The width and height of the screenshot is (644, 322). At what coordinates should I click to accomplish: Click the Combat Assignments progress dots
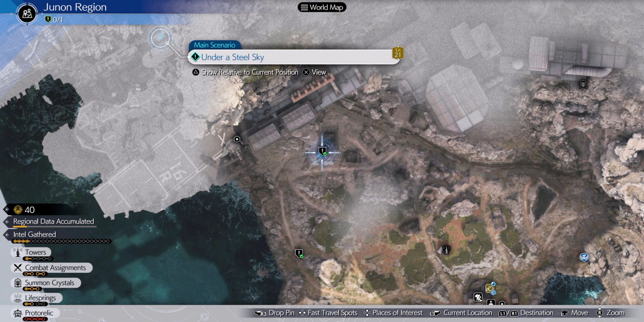click(x=35, y=274)
